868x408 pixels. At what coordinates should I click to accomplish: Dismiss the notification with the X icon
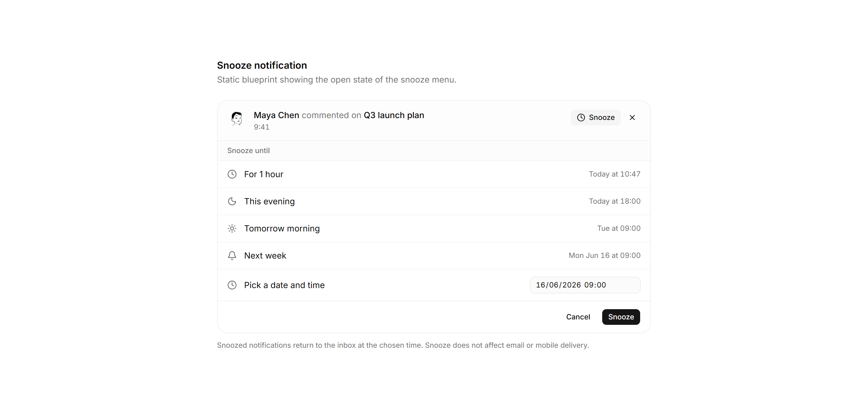click(x=632, y=118)
